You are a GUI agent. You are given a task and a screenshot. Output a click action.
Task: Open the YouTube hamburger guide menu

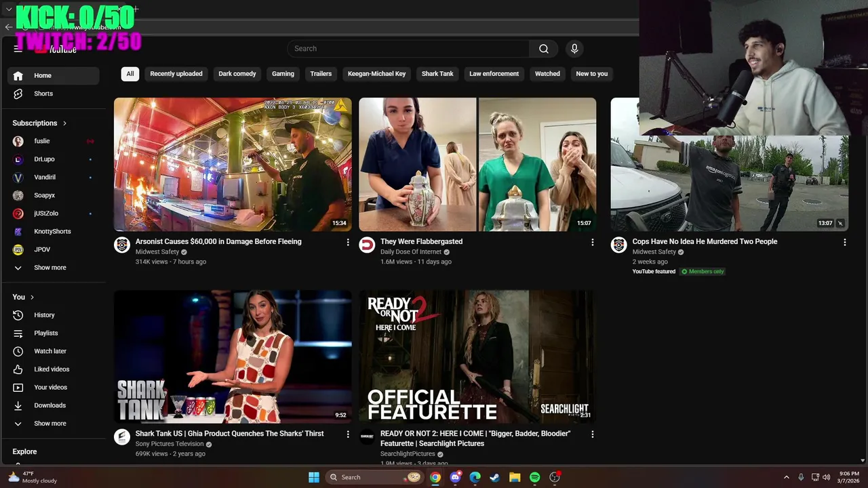pos(18,49)
